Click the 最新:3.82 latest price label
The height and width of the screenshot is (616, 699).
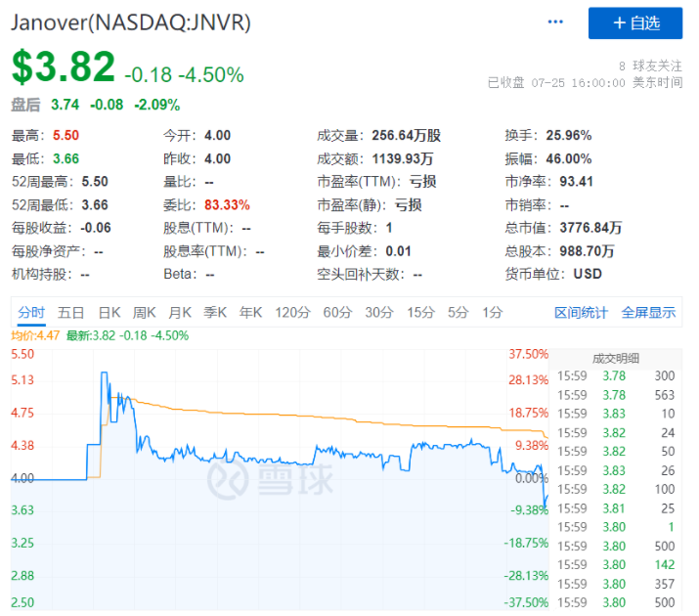(127, 335)
